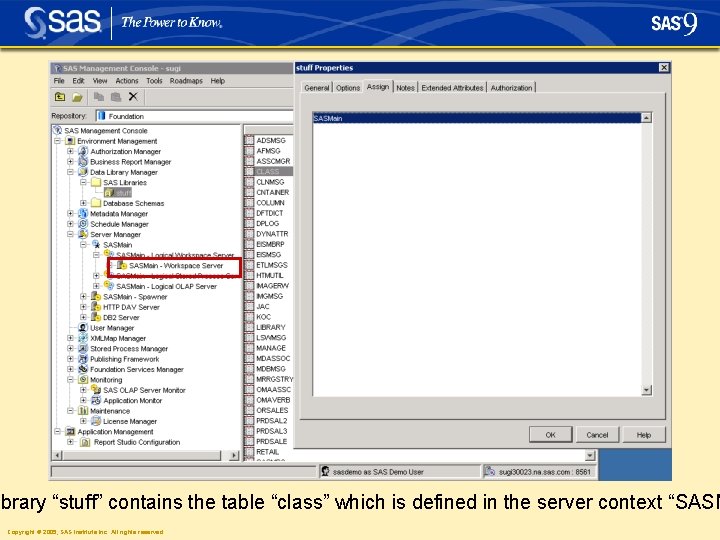This screenshot has width=720, height=540.
Task: Expand the SASMain - Spawner node
Action: point(83,297)
